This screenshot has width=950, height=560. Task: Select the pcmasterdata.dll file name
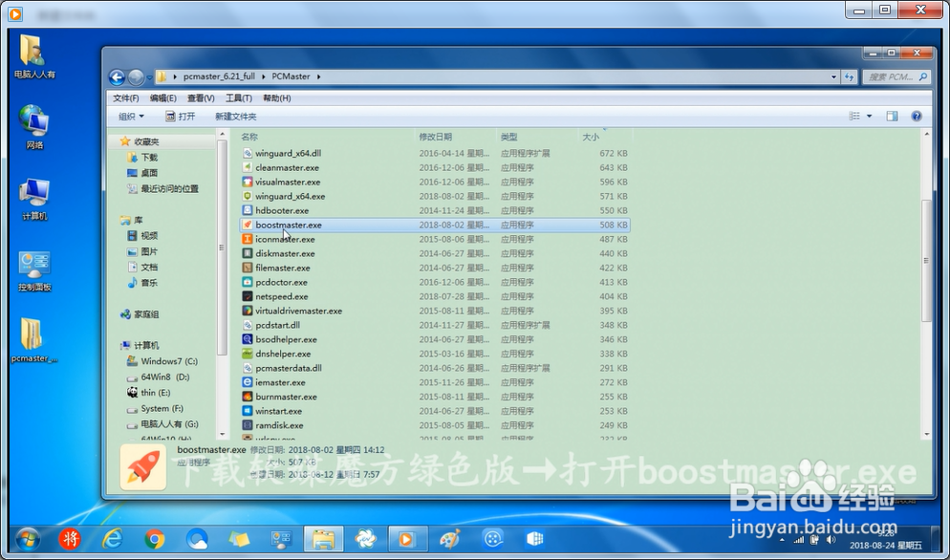pos(289,368)
